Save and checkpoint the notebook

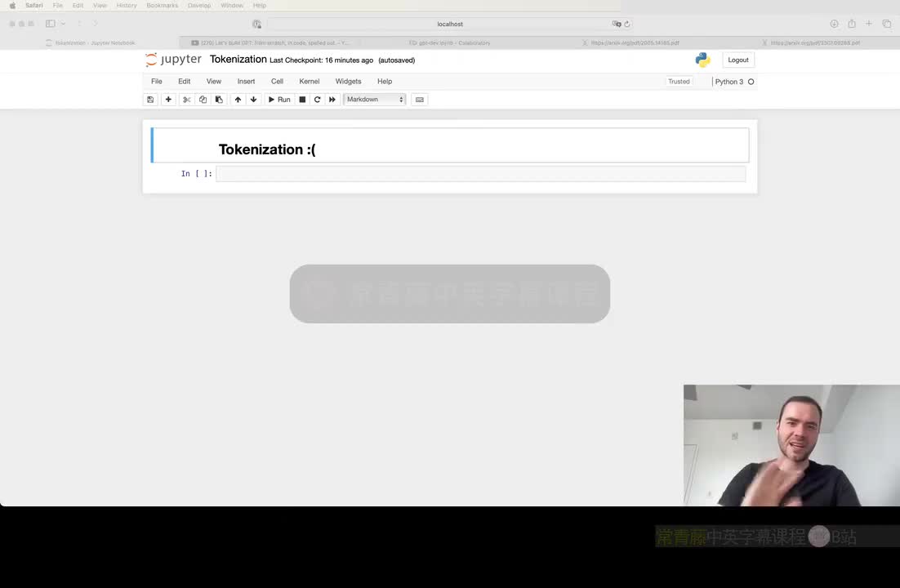(150, 100)
